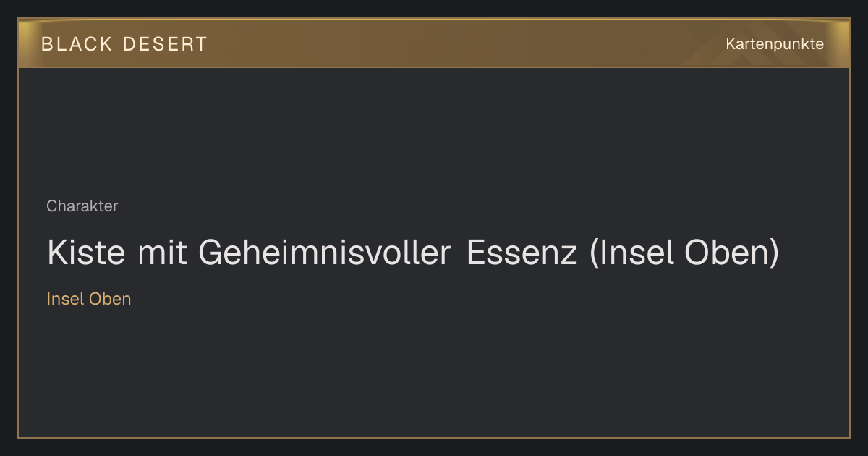Click the empty dark area below Insel Oben
Image resolution: width=868 pixels, height=456 pixels.
(434, 369)
